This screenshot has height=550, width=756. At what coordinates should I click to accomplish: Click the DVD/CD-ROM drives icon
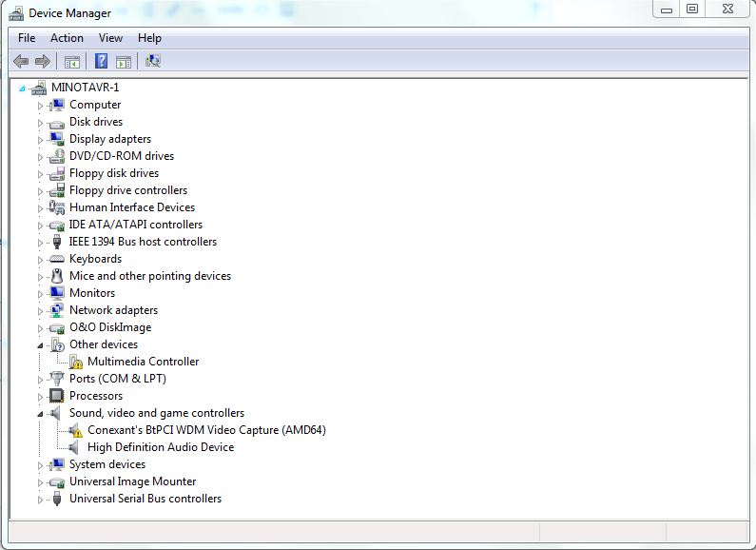pos(56,156)
